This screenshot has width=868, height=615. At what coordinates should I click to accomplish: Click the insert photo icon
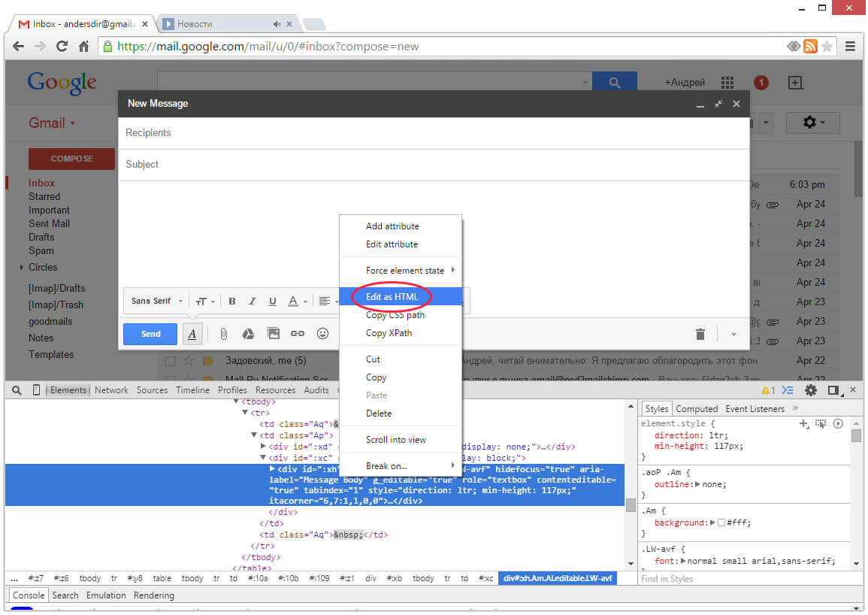point(273,334)
